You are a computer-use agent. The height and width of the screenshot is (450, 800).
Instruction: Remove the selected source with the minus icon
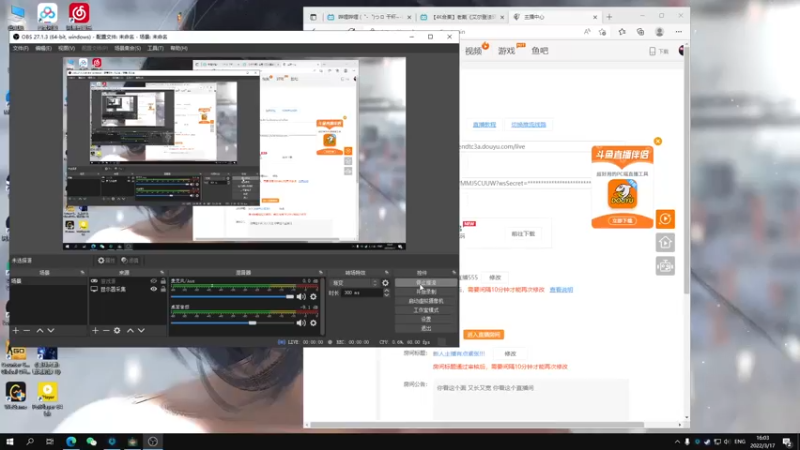(106, 331)
